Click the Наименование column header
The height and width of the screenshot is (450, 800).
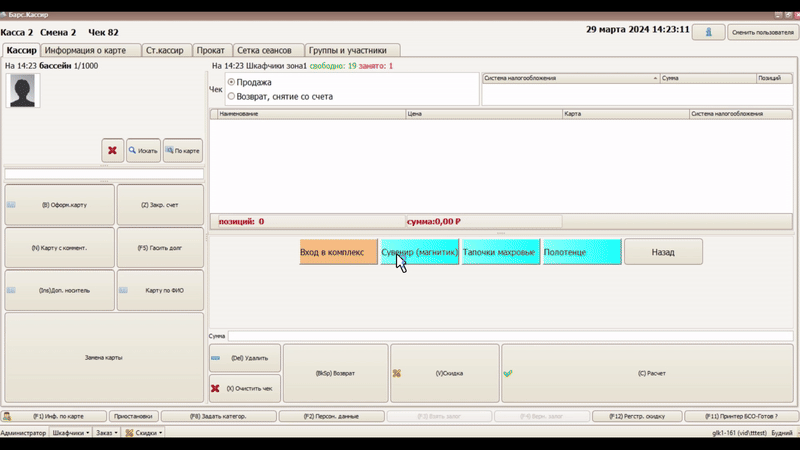(x=312, y=114)
